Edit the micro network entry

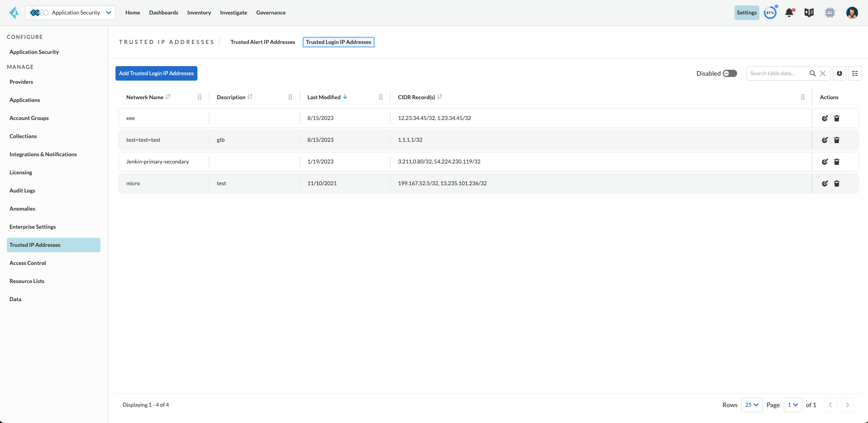coord(825,183)
